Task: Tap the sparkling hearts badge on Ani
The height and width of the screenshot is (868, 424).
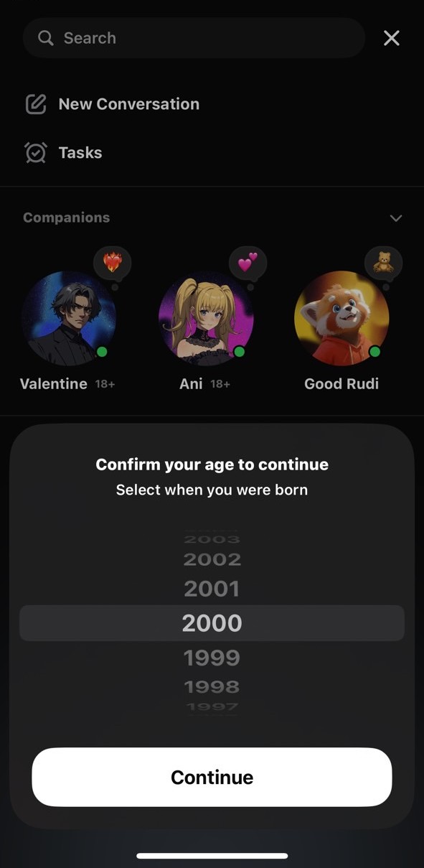Action: [x=249, y=261]
